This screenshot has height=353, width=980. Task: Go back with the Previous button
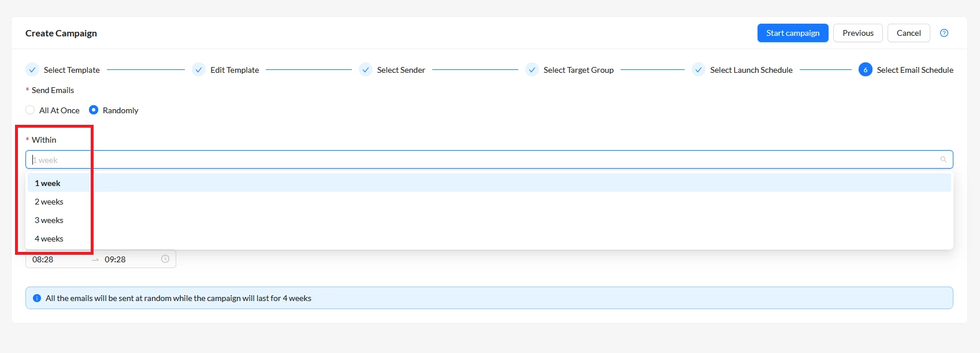tap(858, 33)
